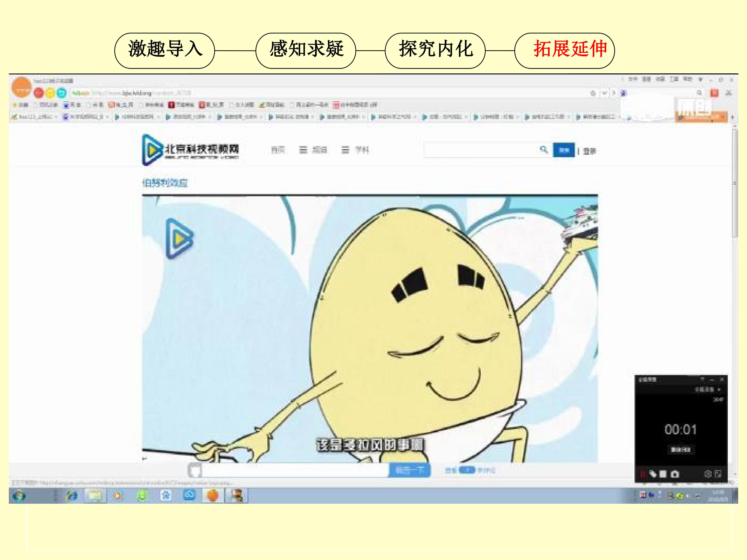The height and width of the screenshot is (560, 747).
Task: Click the magnifier in browser toolbar search box
Action: point(699,93)
